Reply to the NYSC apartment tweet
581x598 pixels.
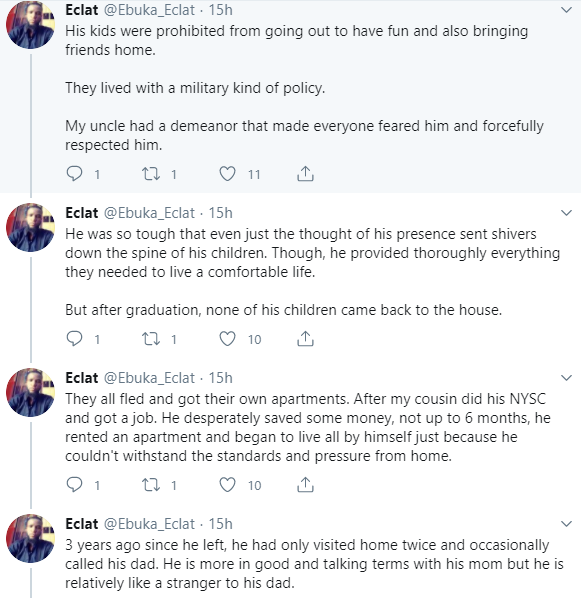74,485
